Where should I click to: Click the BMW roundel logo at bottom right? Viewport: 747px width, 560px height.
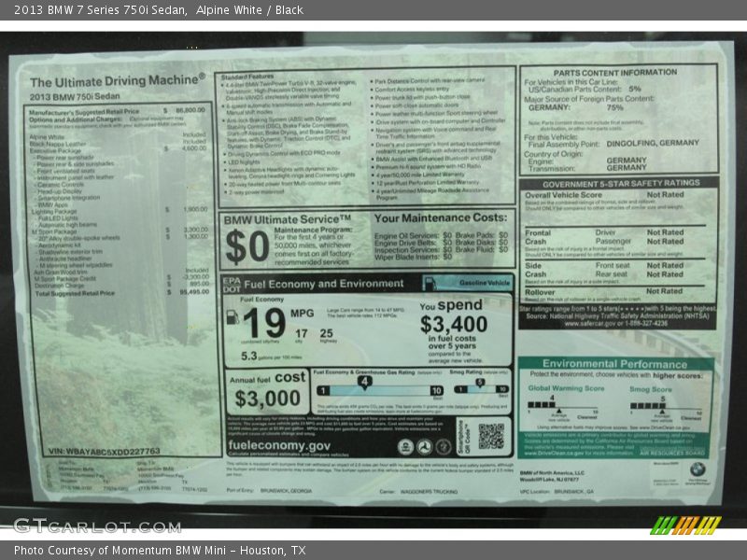point(697,469)
